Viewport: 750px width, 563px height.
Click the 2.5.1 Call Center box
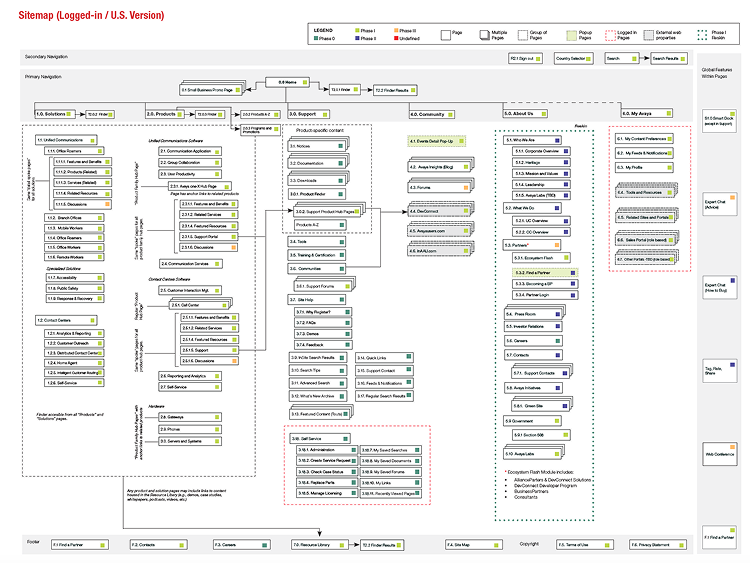(199, 305)
